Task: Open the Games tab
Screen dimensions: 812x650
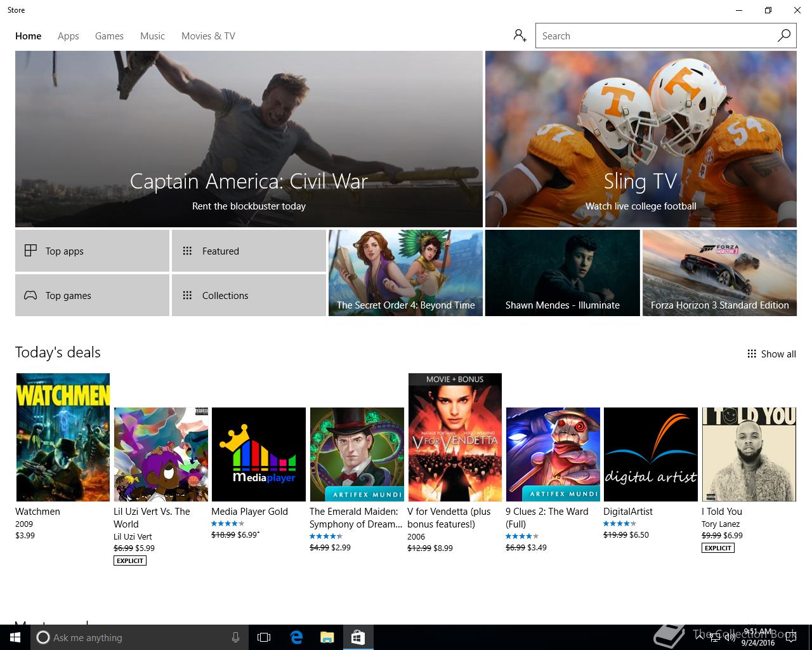Action: click(x=109, y=36)
